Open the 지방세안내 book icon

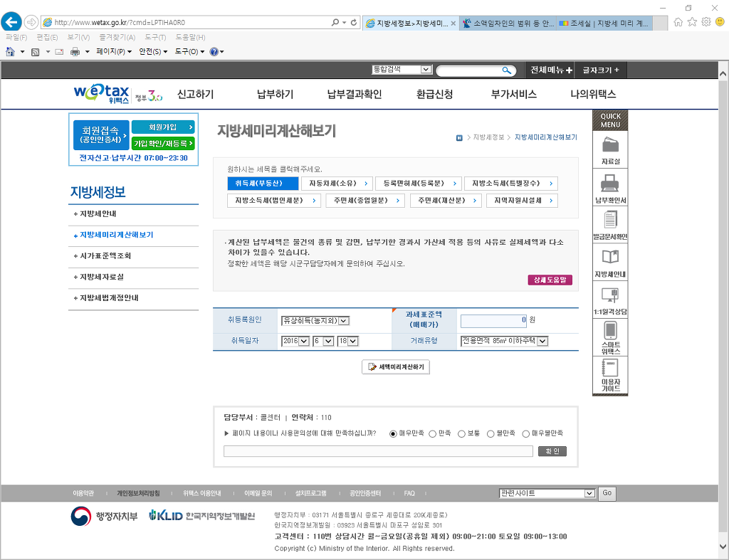point(610,258)
